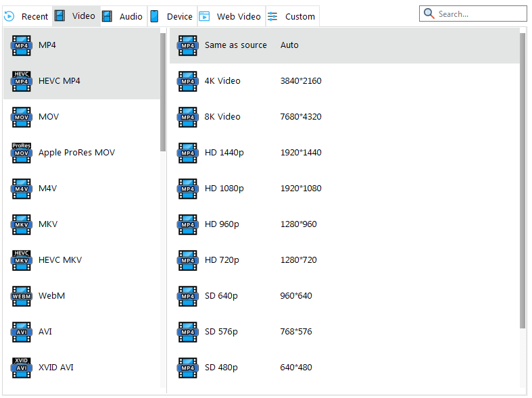Select the M4V format icon

point(22,189)
